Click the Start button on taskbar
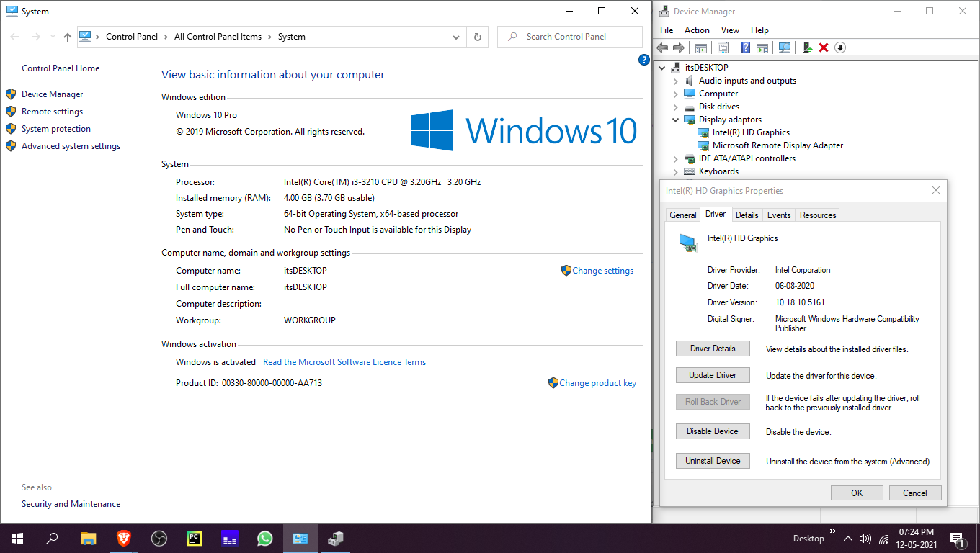Image resolution: width=980 pixels, height=553 pixels. tap(17, 539)
